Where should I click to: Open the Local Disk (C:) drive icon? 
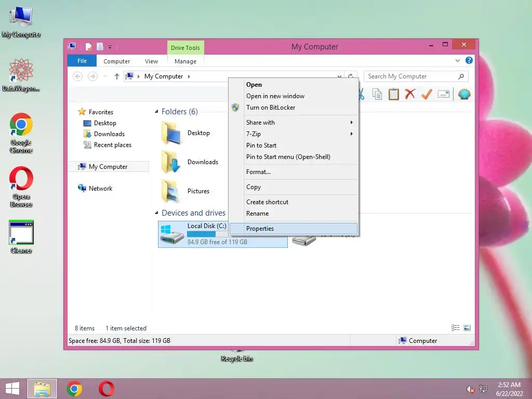[171, 234]
